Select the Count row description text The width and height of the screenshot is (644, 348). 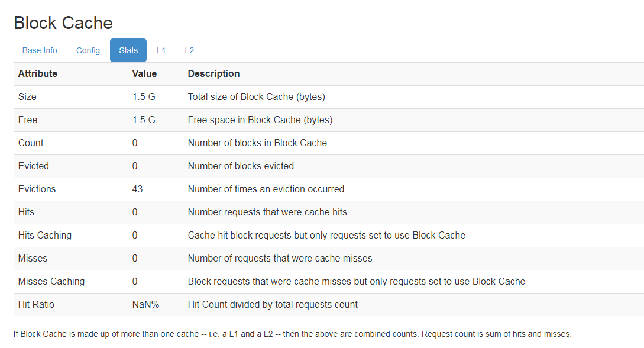pyautogui.click(x=257, y=143)
